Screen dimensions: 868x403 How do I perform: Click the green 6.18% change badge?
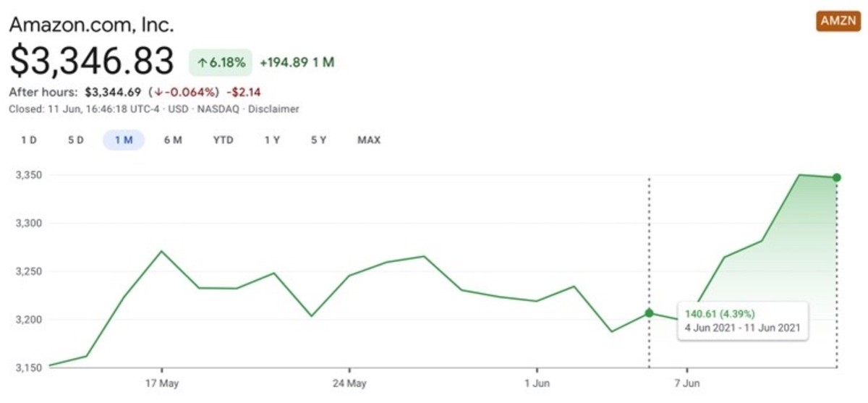point(220,62)
